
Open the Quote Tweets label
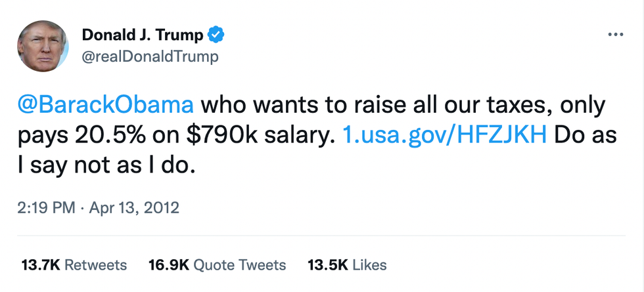pyautogui.click(x=241, y=265)
